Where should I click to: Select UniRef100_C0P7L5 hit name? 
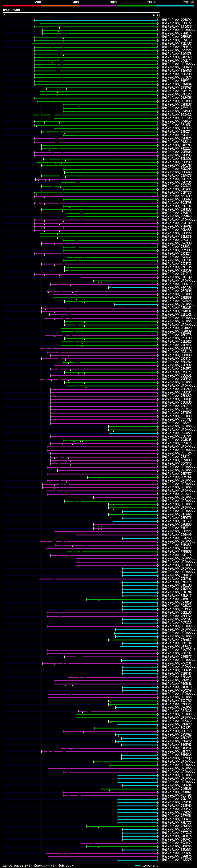[x=177, y=179]
